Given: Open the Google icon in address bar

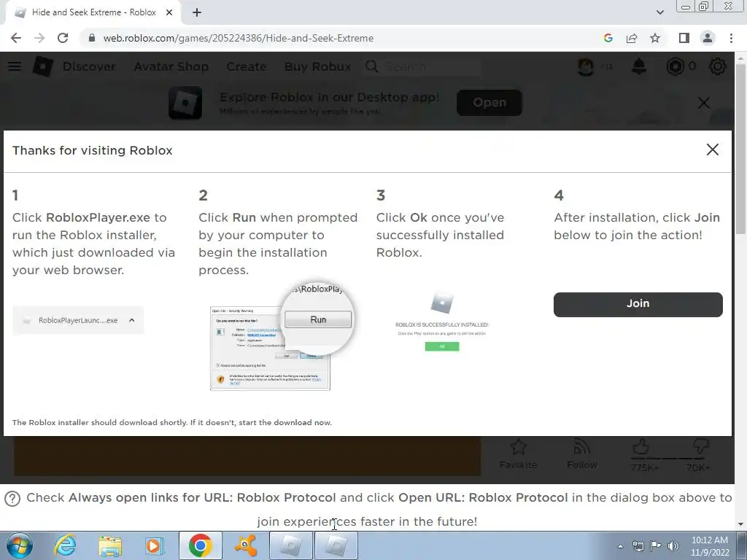Looking at the screenshot, I should pyautogui.click(x=608, y=38).
